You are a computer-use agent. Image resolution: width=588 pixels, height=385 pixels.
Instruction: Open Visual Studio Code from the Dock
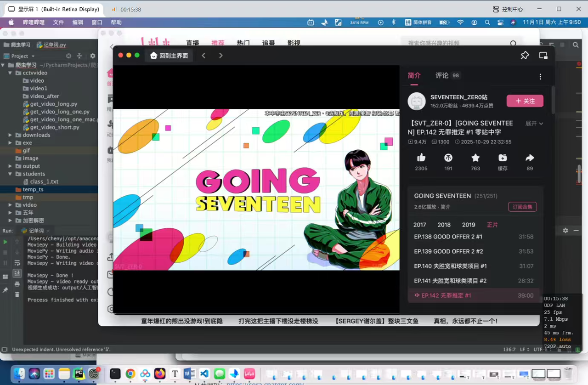tap(204, 374)
